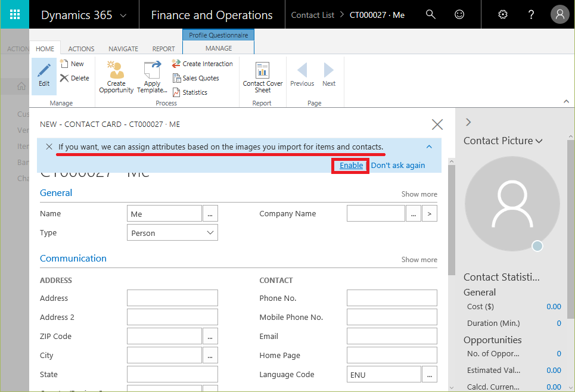Click the Email input field
The height and width of the screenshot is (392, 575).
(392, 336)
